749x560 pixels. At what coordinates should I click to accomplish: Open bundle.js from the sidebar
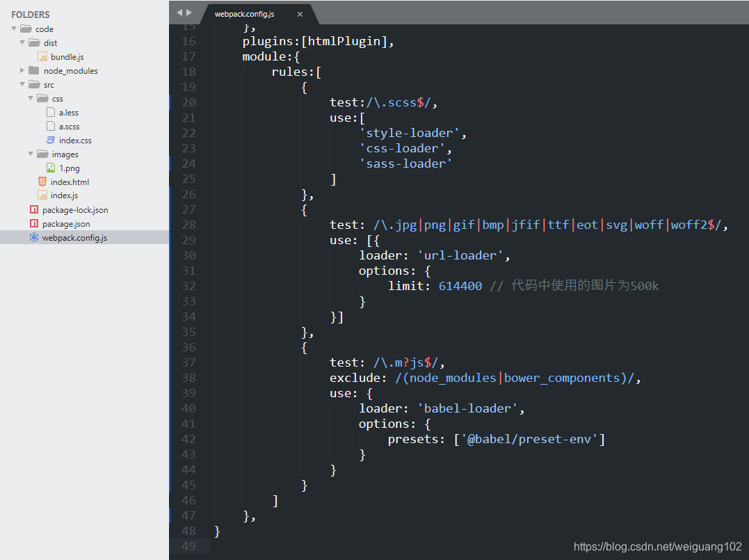[67, 57]
